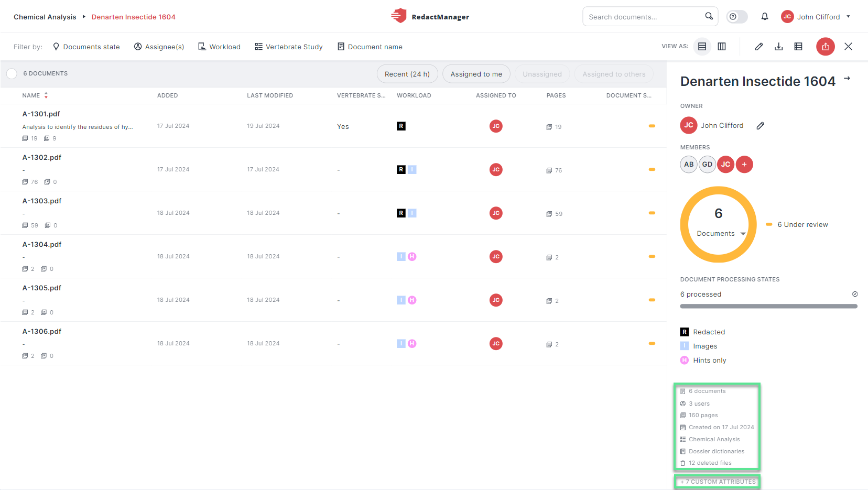This screenshot has width=868, height=490.
Task: Sort by Name column arrows
Action: pyautogui.click(x=46, y=95)
